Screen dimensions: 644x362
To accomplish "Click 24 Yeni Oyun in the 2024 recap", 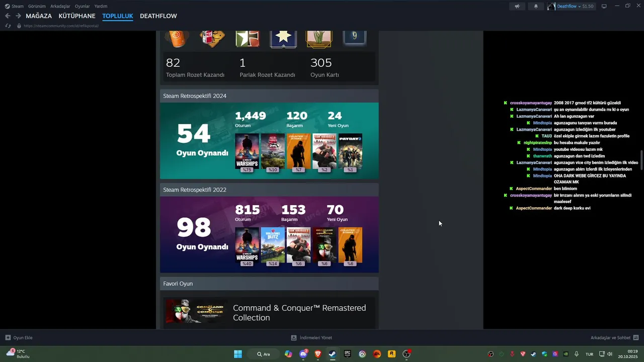I will click(338, 120).
